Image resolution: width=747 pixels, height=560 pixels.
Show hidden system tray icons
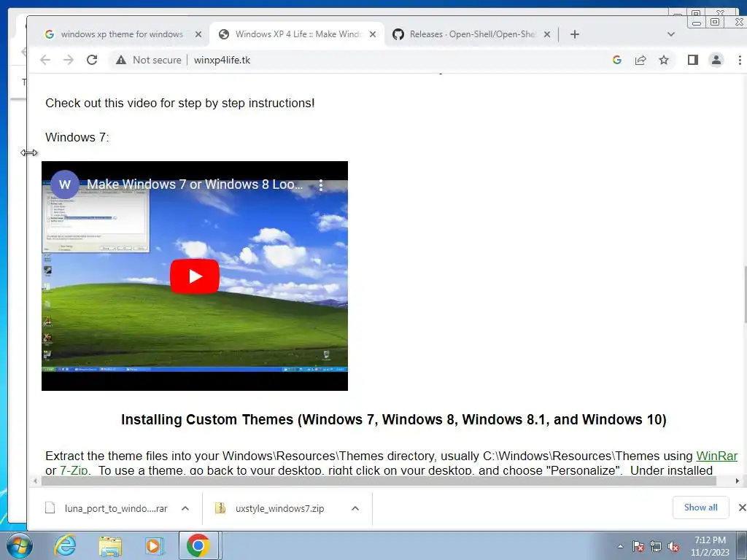point(620,547)
